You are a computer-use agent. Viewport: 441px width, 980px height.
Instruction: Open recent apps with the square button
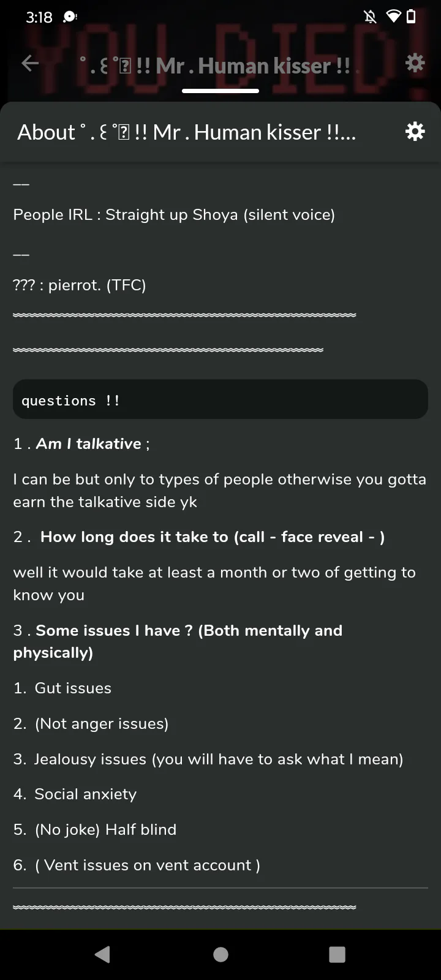coord(337,954)
